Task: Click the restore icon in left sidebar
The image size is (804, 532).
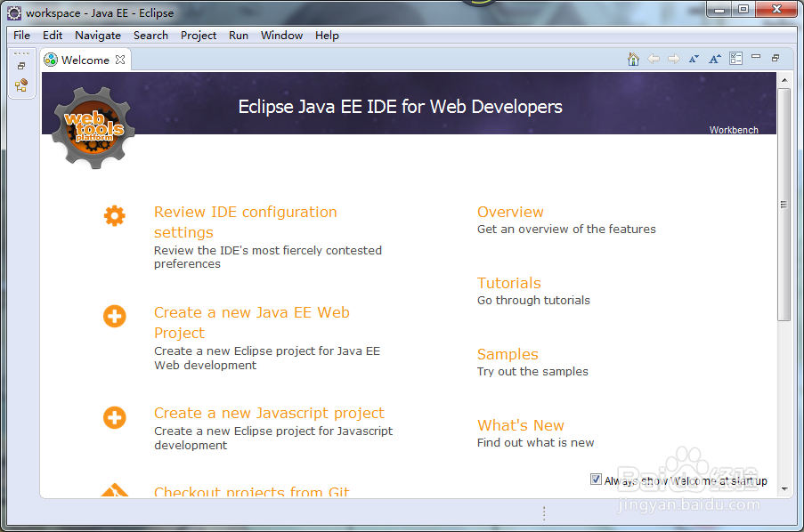Action: pyautogui.click(x=21, y=66)
